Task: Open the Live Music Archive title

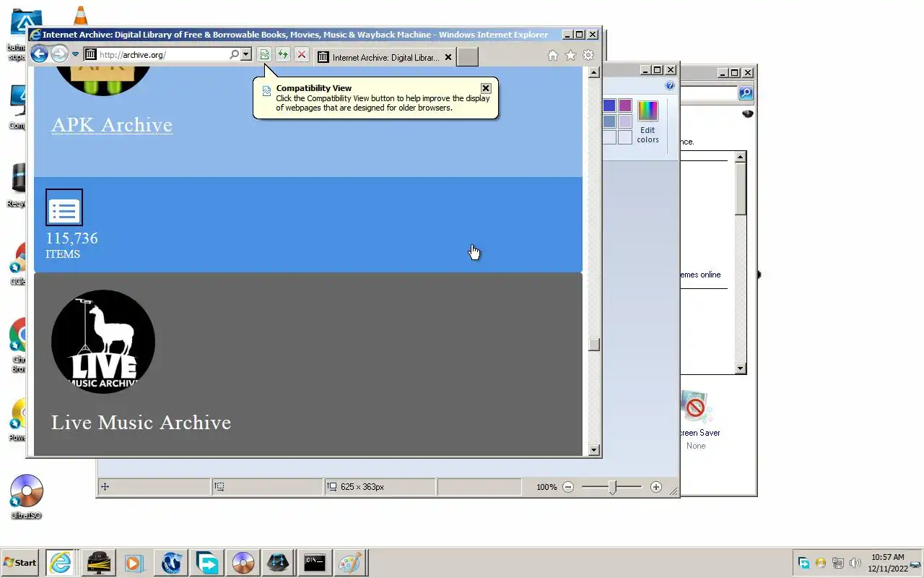Action: click(x=141, y=423)
